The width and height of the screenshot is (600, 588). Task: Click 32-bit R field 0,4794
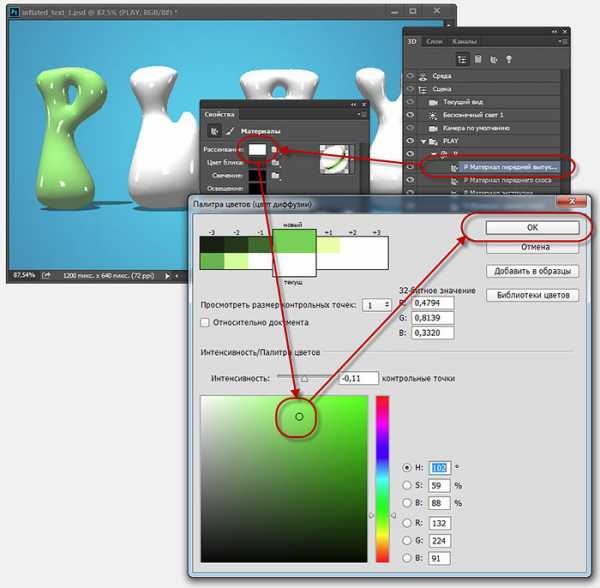pos(433,303)
